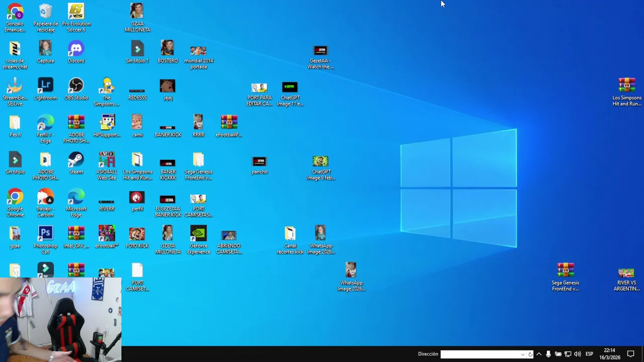Screen dimensions: 644x362
Task: Expand the Dirección address dropdown arrow
Action: 523,354
